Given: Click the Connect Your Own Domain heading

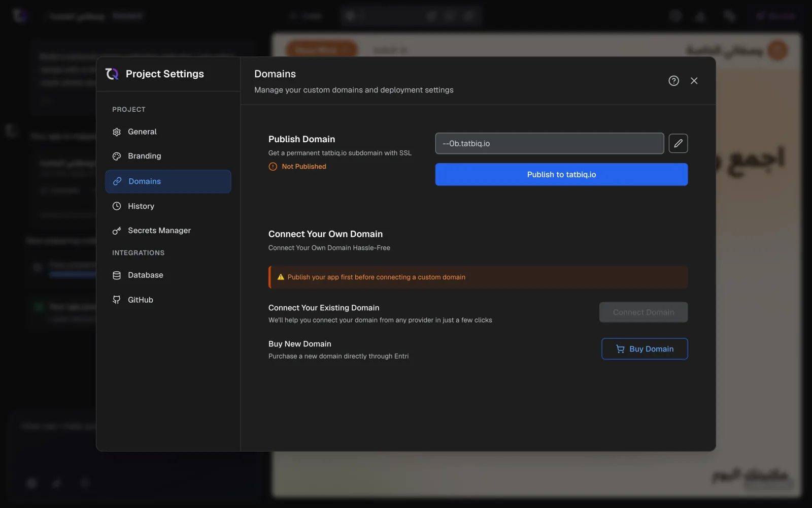Looking at the screenshot, I should (x=325, y=234).
